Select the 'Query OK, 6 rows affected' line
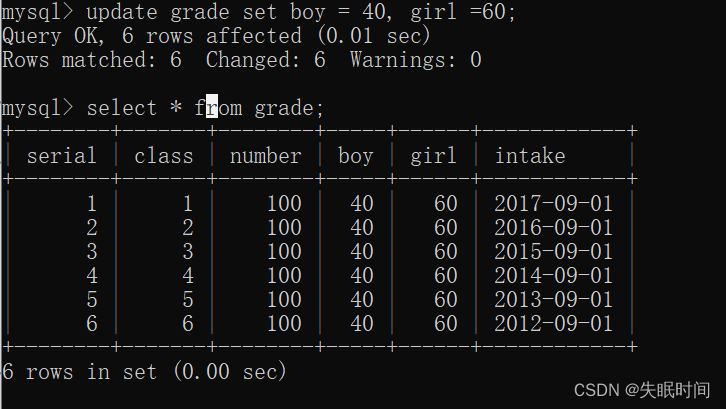 coord(216,36)
